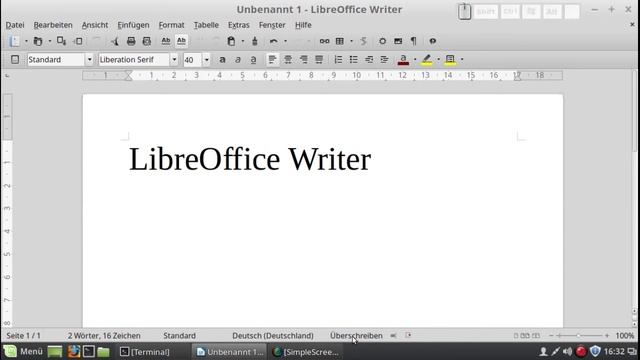This screenshot has width=640, height=360.
Task: Click the zoom slider handle
Action: [x=578, y=336]
